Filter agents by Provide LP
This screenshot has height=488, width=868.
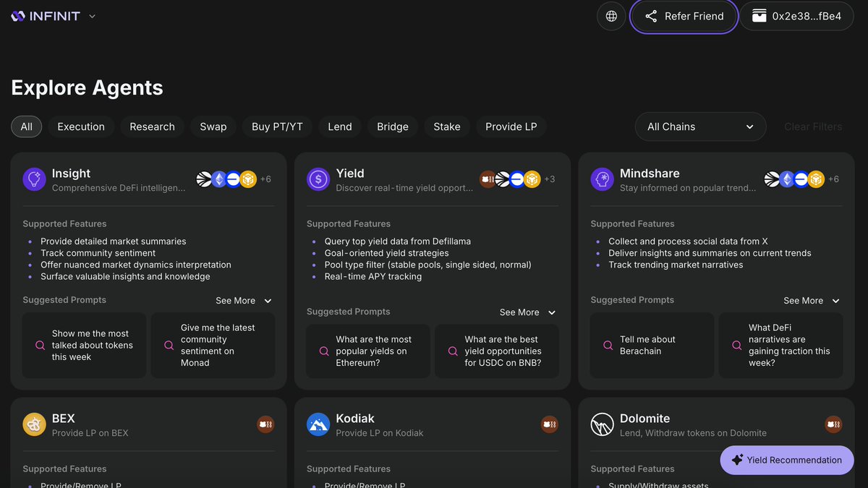coord(511,127)
